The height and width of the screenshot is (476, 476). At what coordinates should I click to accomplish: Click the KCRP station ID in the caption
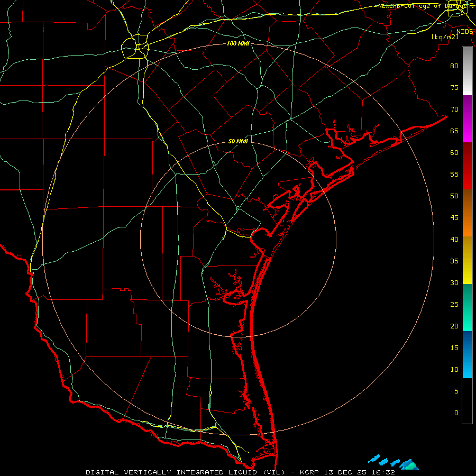click(309, 472)
